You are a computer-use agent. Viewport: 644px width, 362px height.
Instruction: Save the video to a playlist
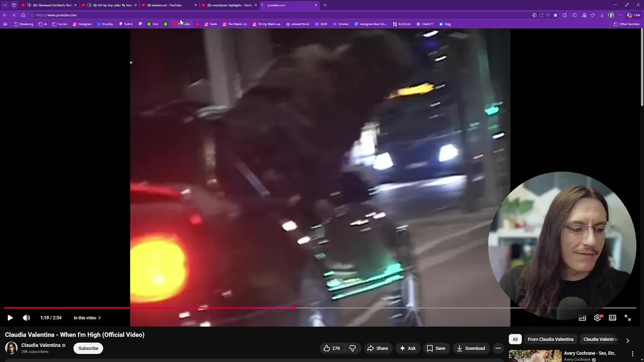click(x=436, y=348)
